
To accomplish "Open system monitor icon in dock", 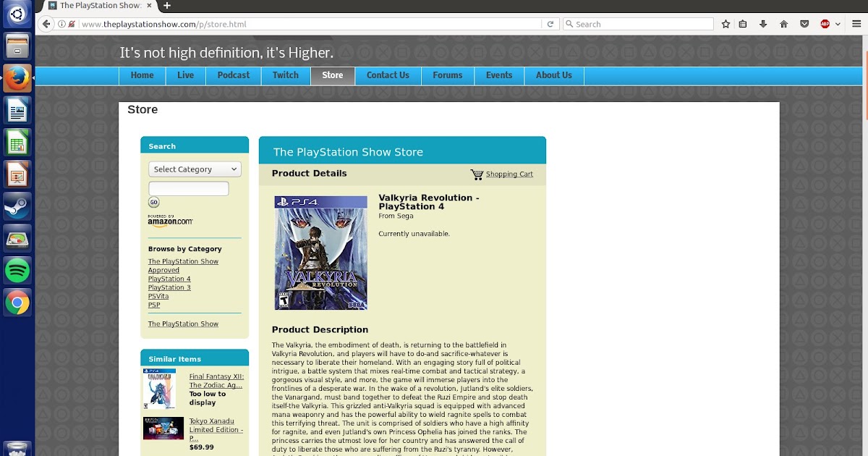I will pos(17,239).
